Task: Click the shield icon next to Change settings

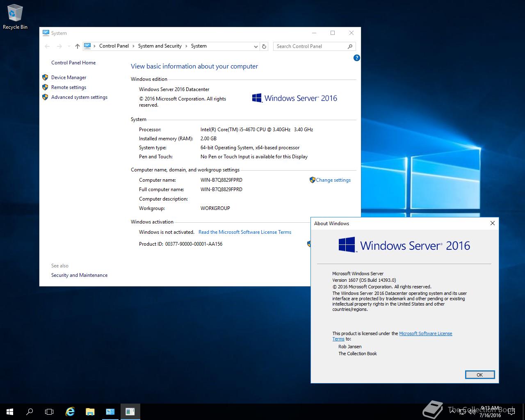Action: point(312,180)
